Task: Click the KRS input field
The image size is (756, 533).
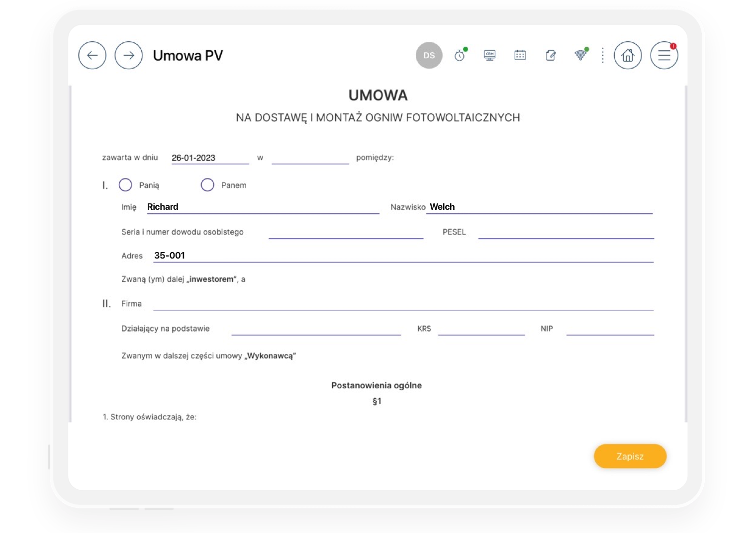Action: click(x=481, y=329)
